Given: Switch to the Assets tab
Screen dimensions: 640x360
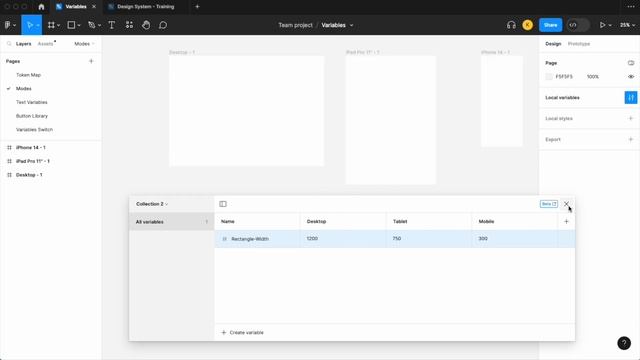Looking at the screenshot, I should (45, 44).
